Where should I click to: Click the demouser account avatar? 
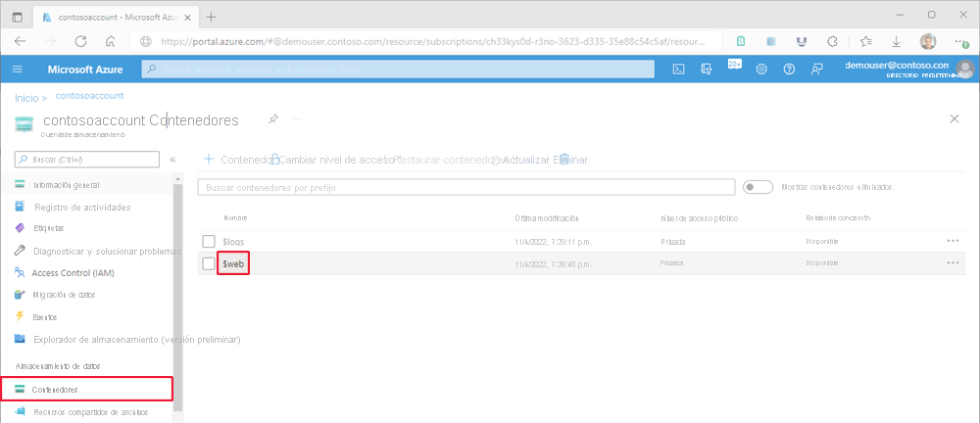(965, 69)
